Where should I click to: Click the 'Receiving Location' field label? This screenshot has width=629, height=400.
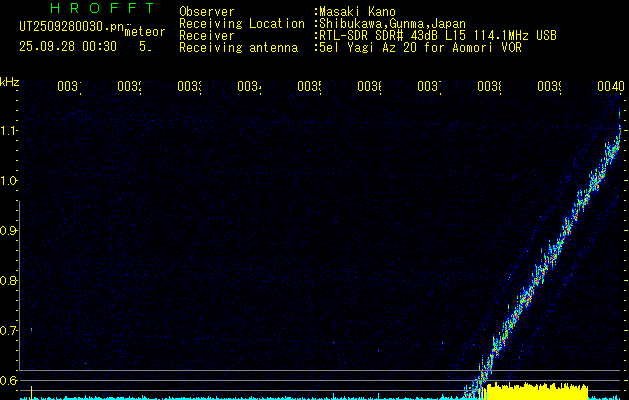coord(242,23)
